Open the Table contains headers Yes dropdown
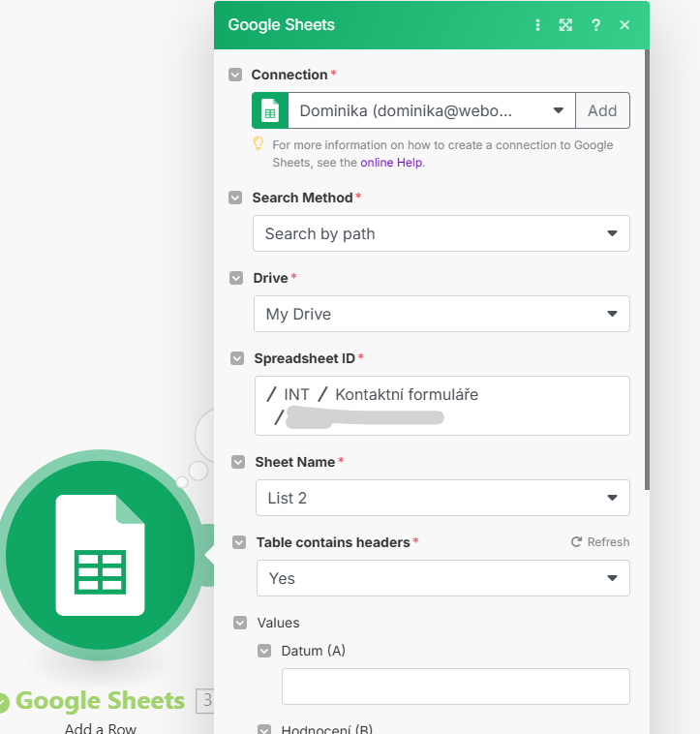700x734 pixels. (x=443, y=578)
